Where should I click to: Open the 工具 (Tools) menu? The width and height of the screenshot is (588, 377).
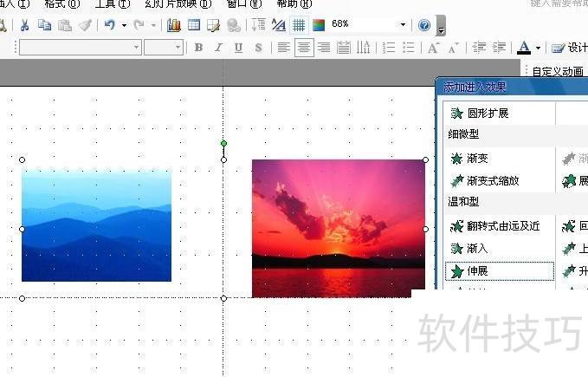[x=112, y=3]
